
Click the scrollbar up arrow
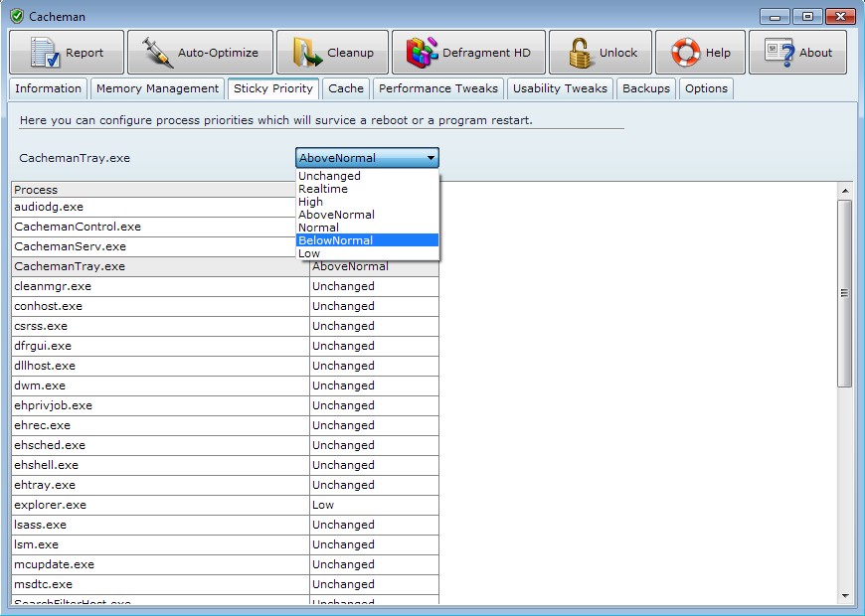coord(844,191)
